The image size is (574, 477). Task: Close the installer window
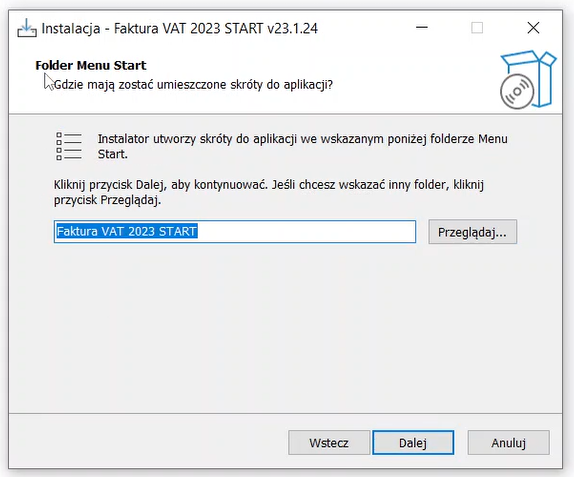(x=533, y=28)
